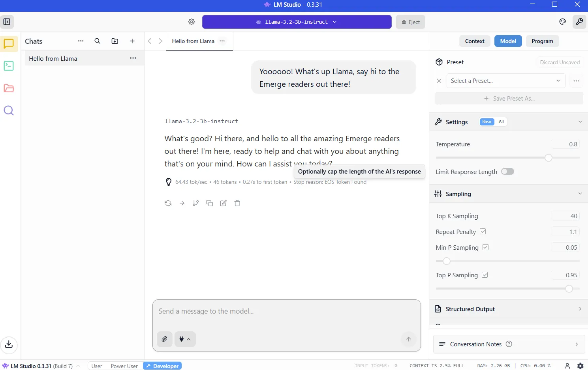The height and width of the screenshot is (370, 588).
Task: Select Power User mode in status bar
Action: coord(124,366)
